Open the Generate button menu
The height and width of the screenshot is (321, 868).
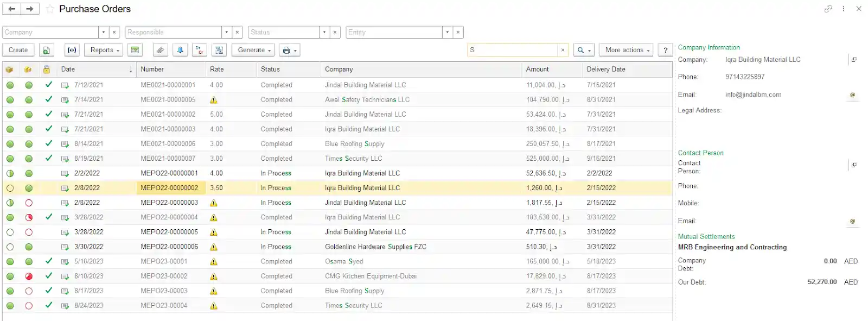pyautogui.click(x=253, y=50)
